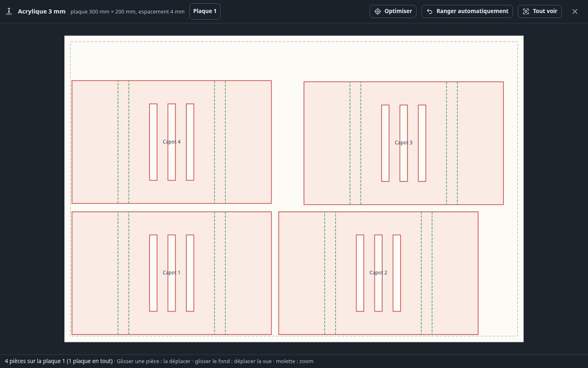Viewport: 588px width, 368px height.
Task: Click Ranger automatiquement button
Action: [x=467, y=11]
